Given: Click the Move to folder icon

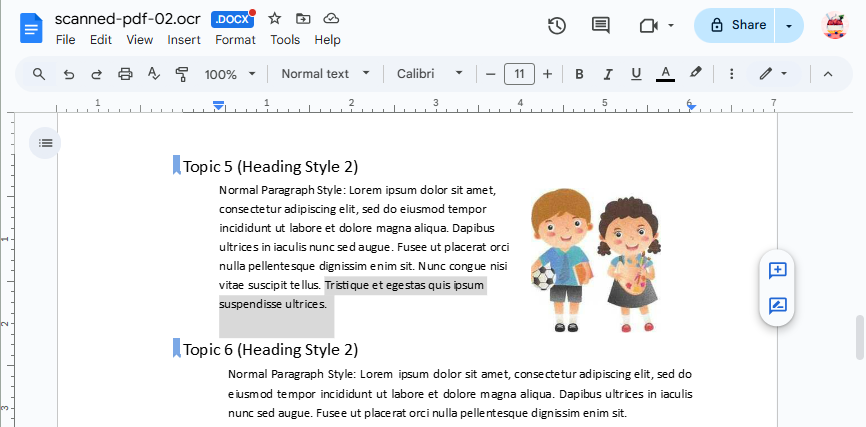Looking at the screenshot, I should tap(303, 19).
